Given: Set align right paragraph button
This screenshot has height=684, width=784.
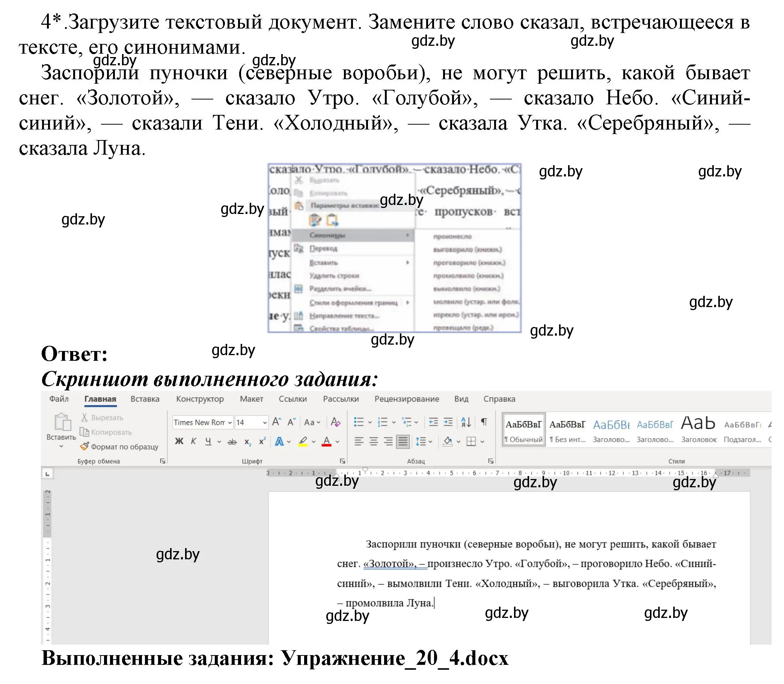Looking at the screenshot, I should tap(388, 441).
